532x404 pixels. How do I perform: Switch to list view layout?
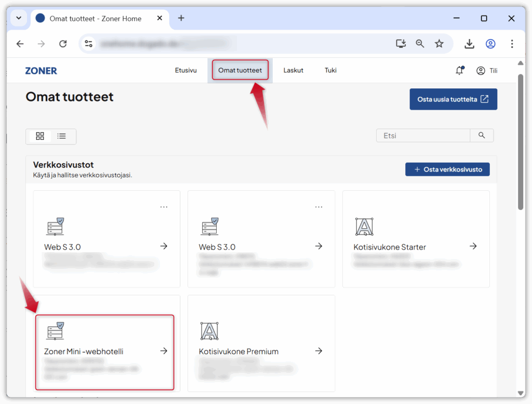62,136
